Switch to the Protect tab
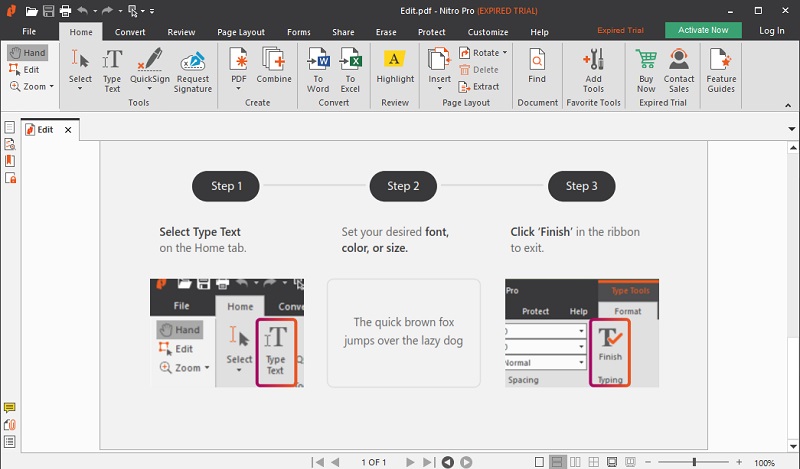The height and width of the screenshot is (469, 800). [x=432, y=32]
